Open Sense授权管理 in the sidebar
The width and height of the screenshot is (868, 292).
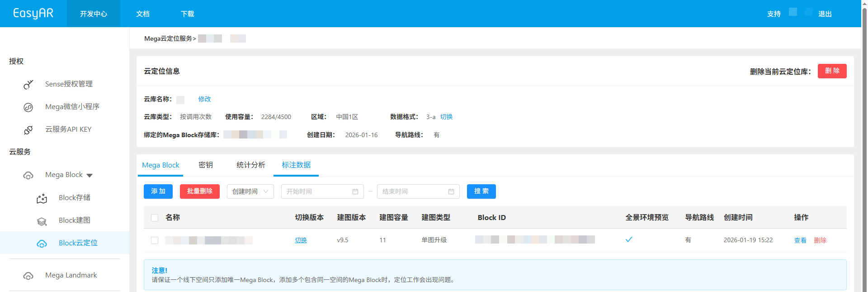[69, 84]
